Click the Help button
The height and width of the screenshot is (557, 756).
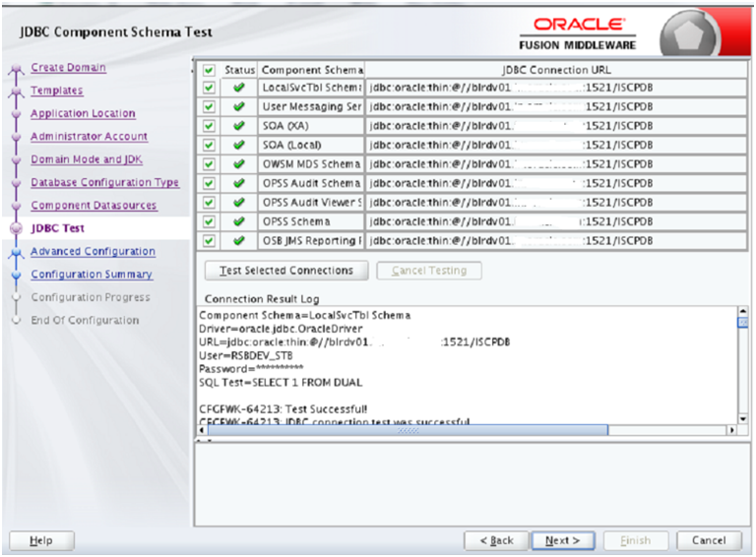[41, 540]
